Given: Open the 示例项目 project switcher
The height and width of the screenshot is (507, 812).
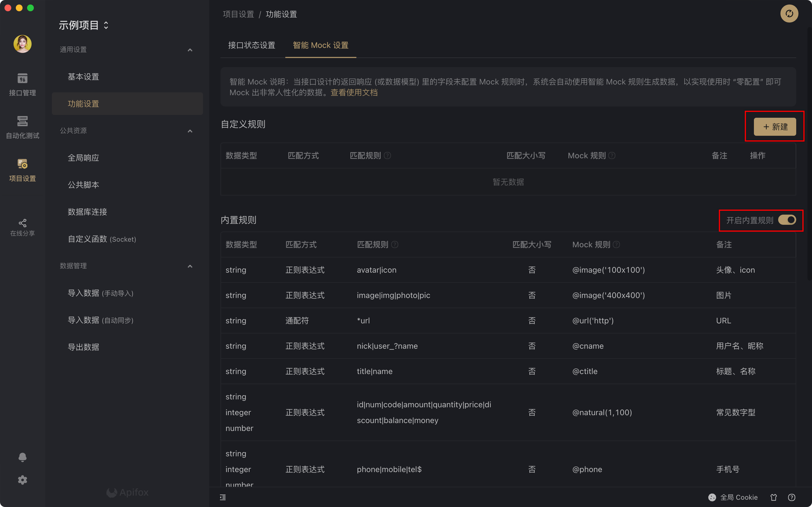Looking at the screenshot, I should [83, 25].
